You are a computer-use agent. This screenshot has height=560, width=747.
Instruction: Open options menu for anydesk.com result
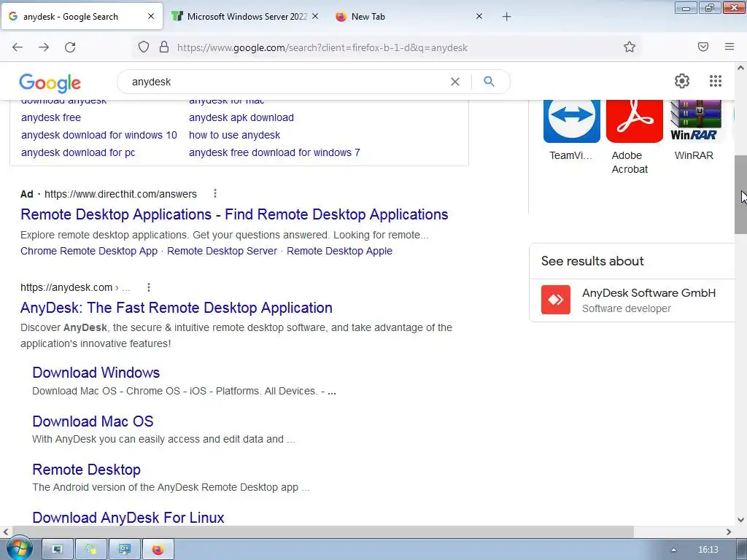tap(149, 287)
